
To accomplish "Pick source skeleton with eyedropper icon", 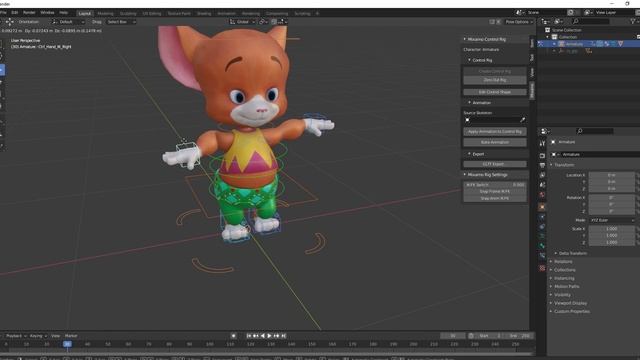I will pos(523,120).
